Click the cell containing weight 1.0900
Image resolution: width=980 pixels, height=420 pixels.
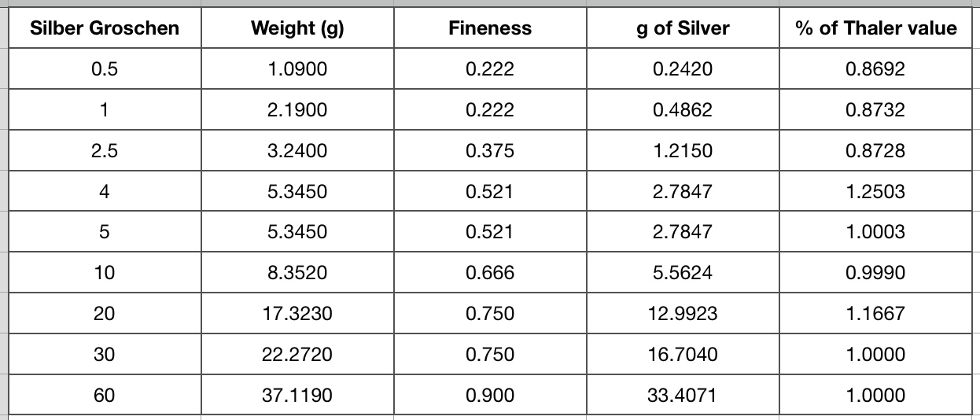coord(297,68)
